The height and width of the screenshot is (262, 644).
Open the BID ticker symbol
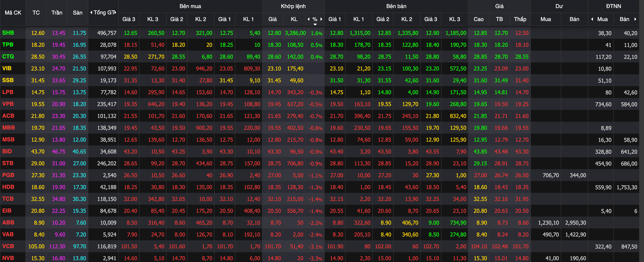[7, 151]
